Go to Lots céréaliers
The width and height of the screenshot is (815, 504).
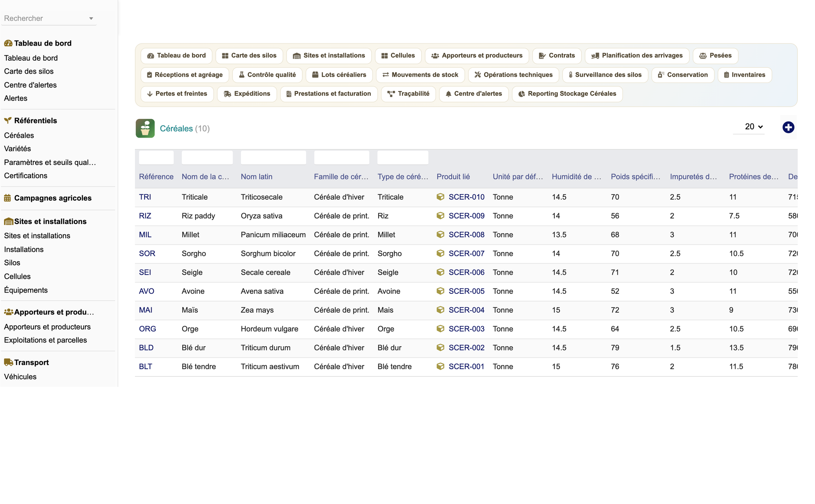339,75
